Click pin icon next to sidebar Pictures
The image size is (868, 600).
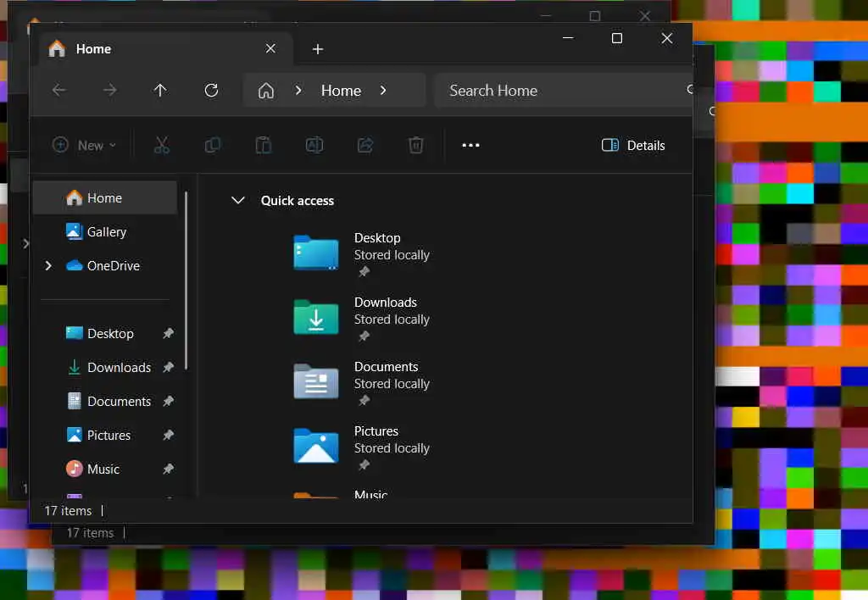pos(169,435)
